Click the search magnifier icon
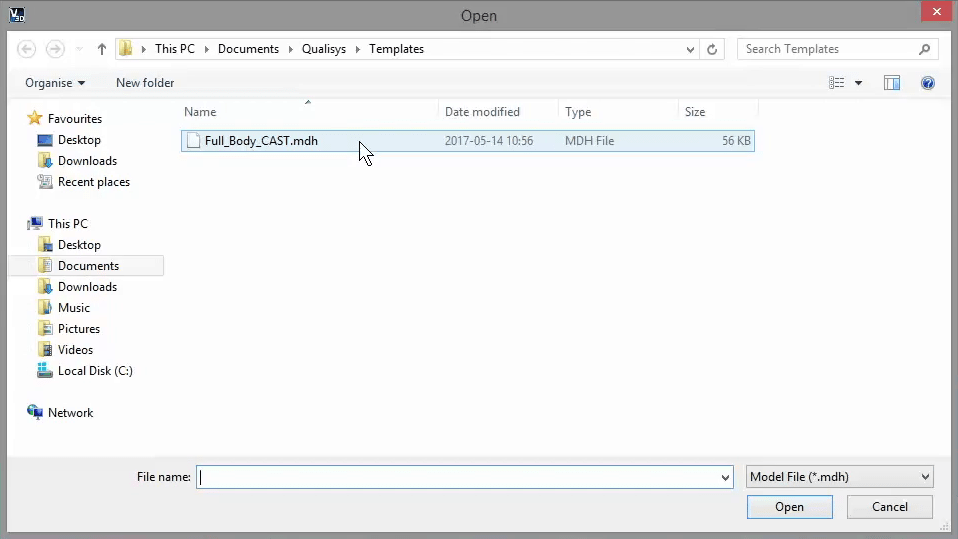Image resolution: width=958 pixels, height=539 pixels. point(925,49)
